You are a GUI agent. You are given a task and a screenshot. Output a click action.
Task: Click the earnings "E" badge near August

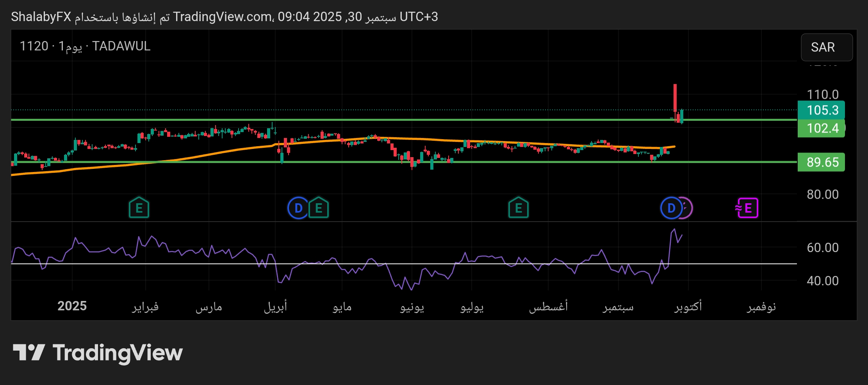click(519, 208)
